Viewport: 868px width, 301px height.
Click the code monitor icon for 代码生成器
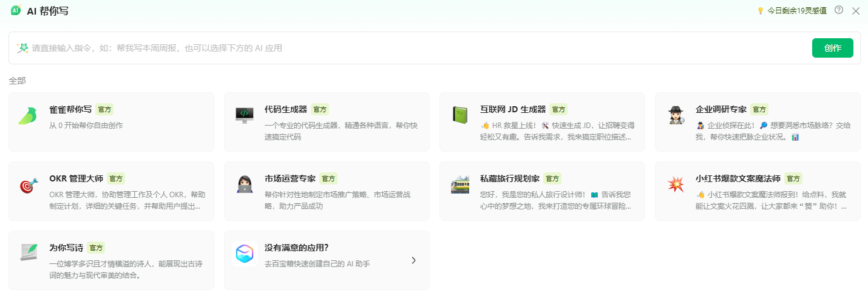point(244,115)
